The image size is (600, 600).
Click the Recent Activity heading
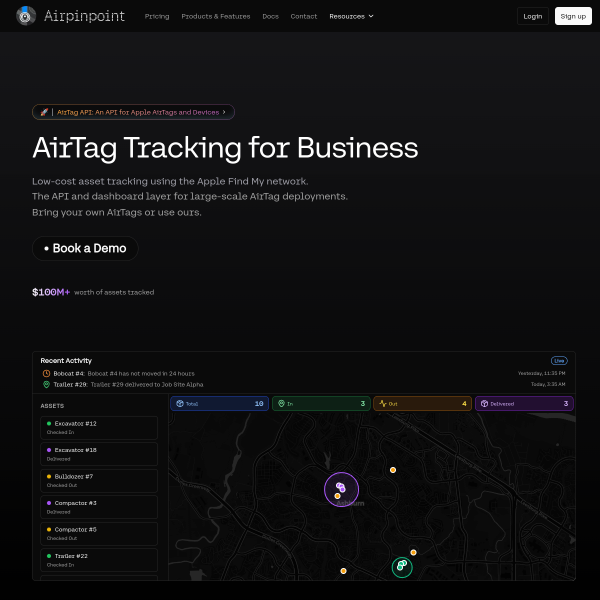point(66,360)
